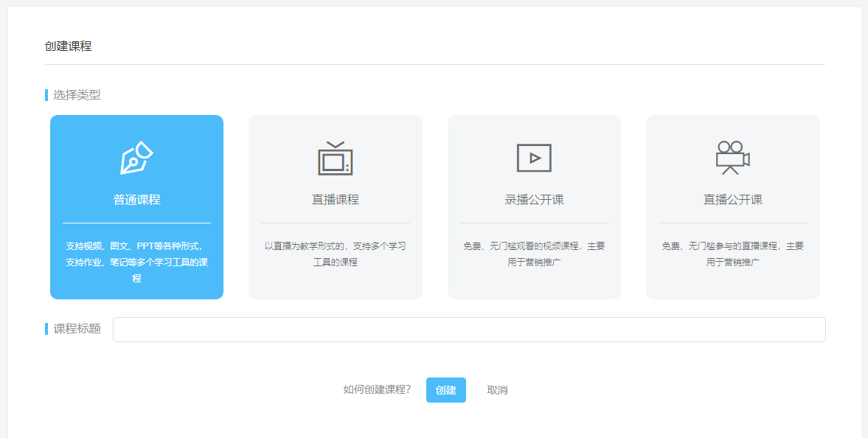Click the 直播课程 description text 以直播为教学形式
This screenshot has height=438, width=868.
335,254
